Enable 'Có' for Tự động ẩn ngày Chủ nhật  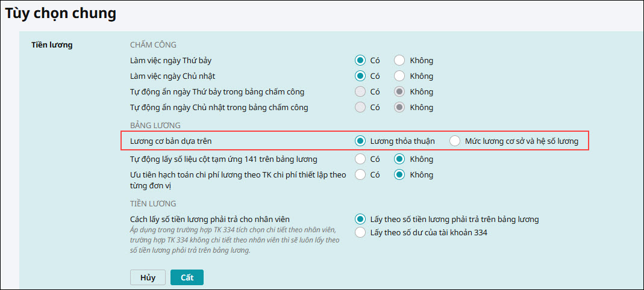click(360, 107)
